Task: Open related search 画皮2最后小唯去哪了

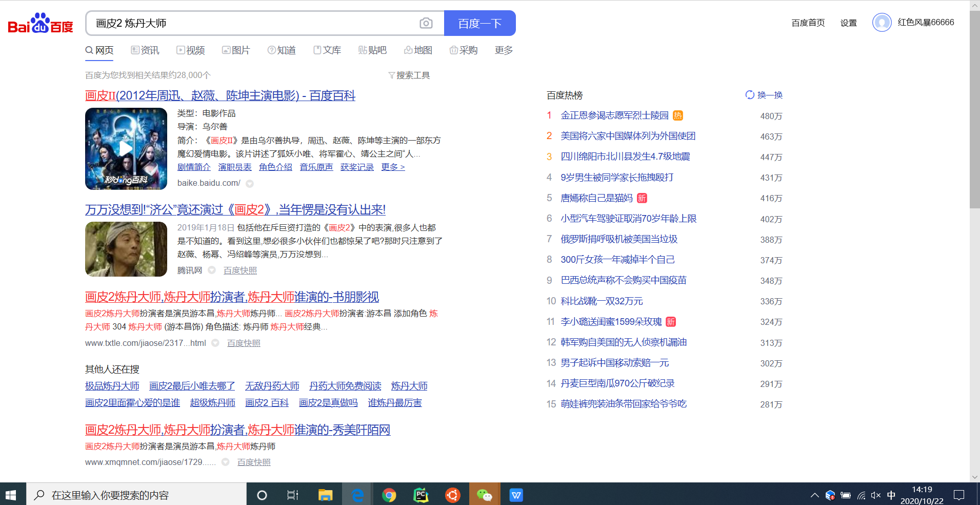Action: pyautogui.click(x=192, y=386)
